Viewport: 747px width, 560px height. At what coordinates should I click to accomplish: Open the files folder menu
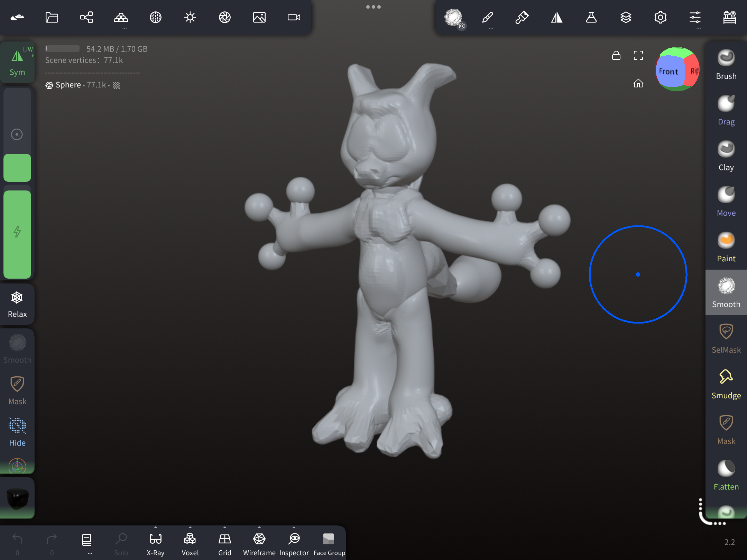[x=52, y=17]
